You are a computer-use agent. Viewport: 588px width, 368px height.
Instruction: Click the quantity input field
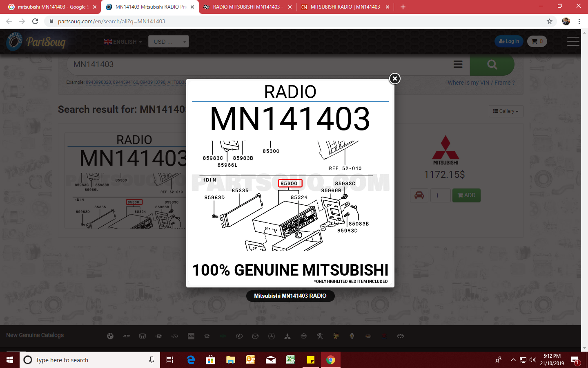(440, 195)
